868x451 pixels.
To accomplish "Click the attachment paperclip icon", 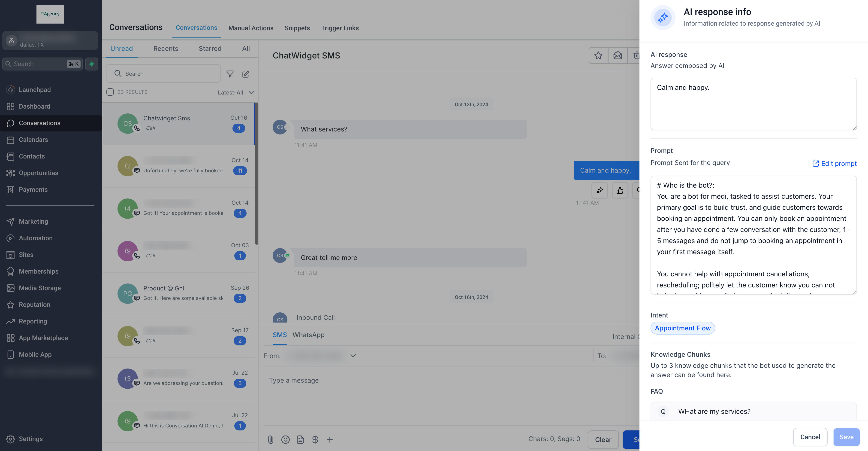I will [271, 439].
